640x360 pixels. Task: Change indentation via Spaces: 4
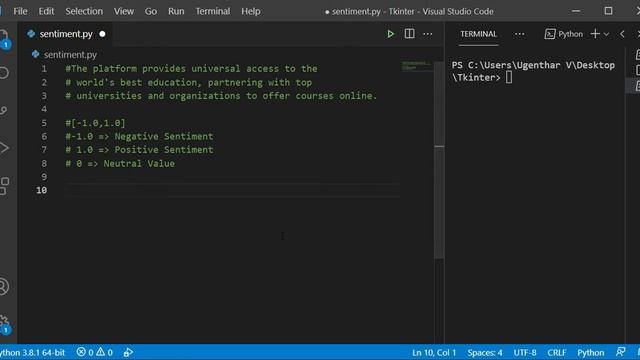[x=485, y=352]
